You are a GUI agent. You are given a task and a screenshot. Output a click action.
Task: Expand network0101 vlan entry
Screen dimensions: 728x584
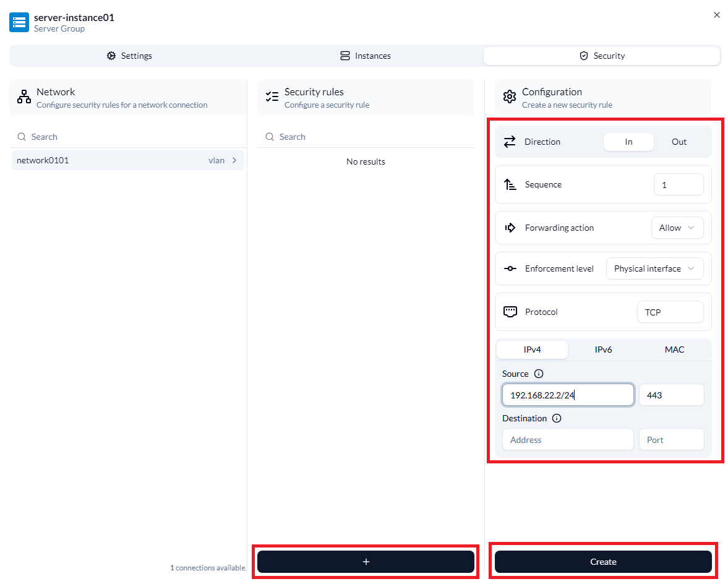tap(234, 160)
